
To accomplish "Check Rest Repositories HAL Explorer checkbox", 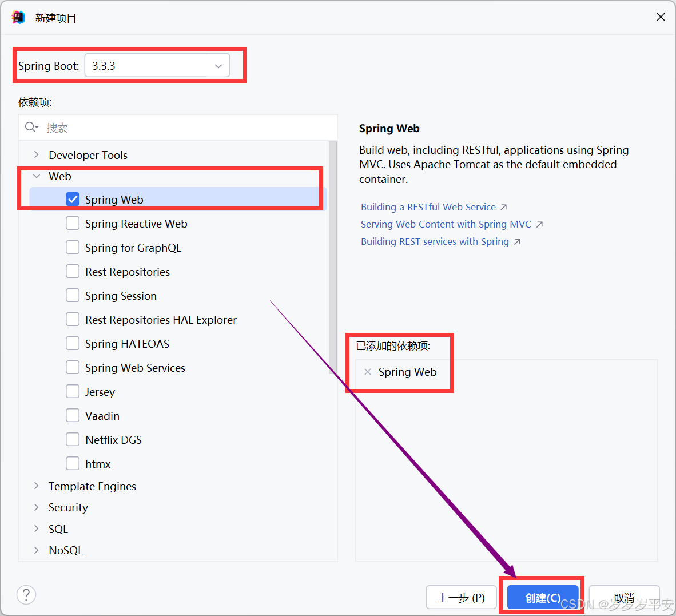I will [x=73, y=319].
